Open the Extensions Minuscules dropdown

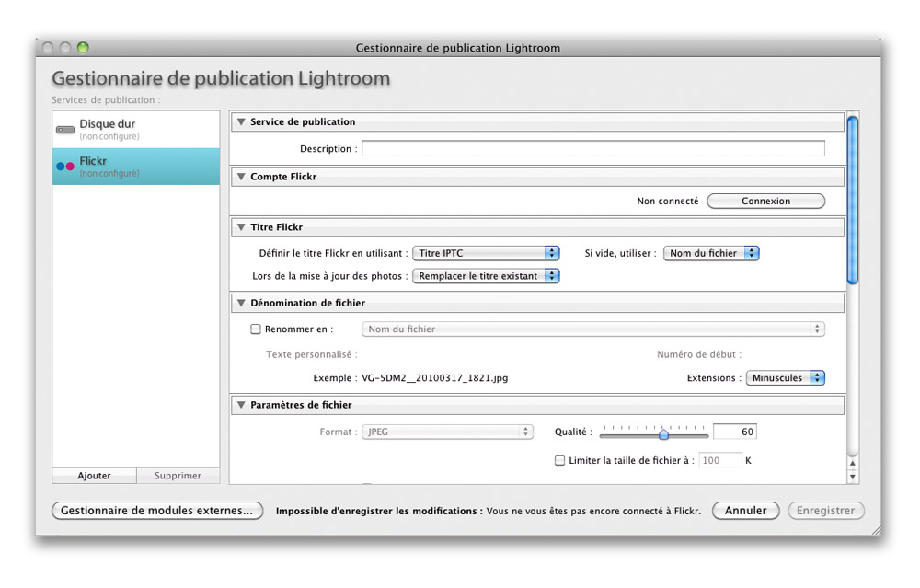(785, 378)
